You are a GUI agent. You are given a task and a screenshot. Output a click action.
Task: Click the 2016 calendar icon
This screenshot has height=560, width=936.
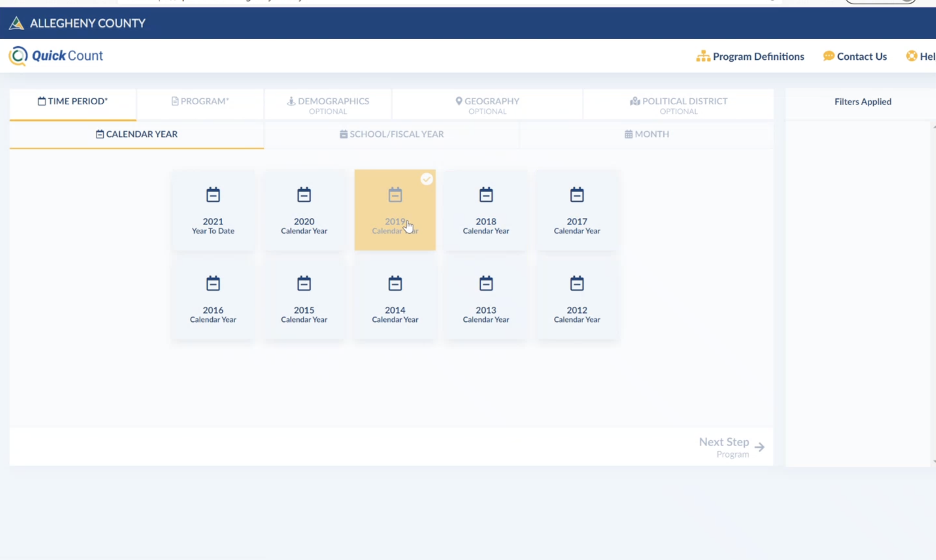pyautogui.click(x=213, y=283)
